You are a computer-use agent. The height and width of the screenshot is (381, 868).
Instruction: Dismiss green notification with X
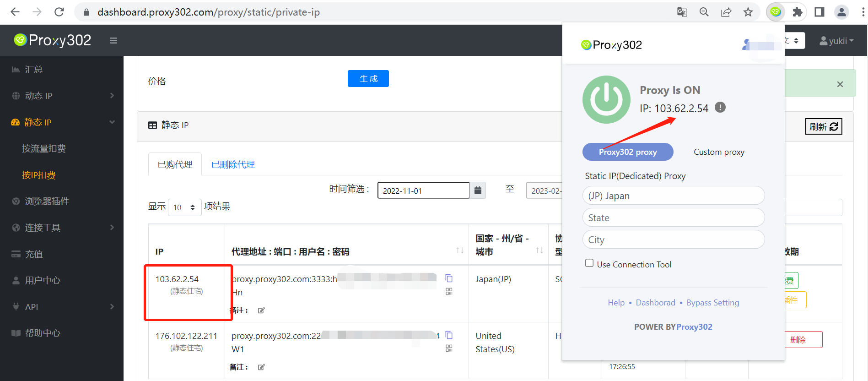click(840, 84)
